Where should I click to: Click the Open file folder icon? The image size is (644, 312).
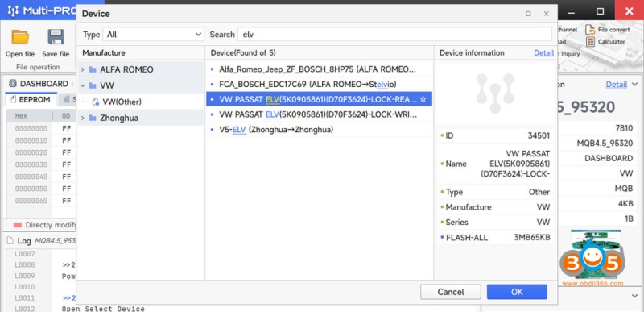20,37
